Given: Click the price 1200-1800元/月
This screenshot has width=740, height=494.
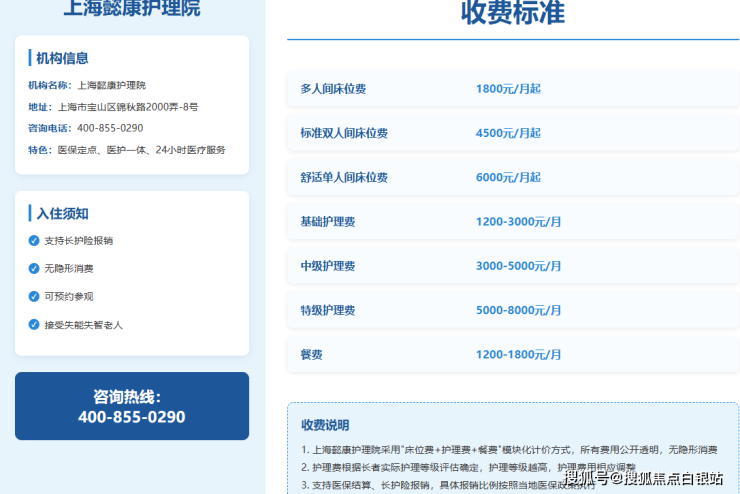Looking at the screenshot, I should pos(518,355).
